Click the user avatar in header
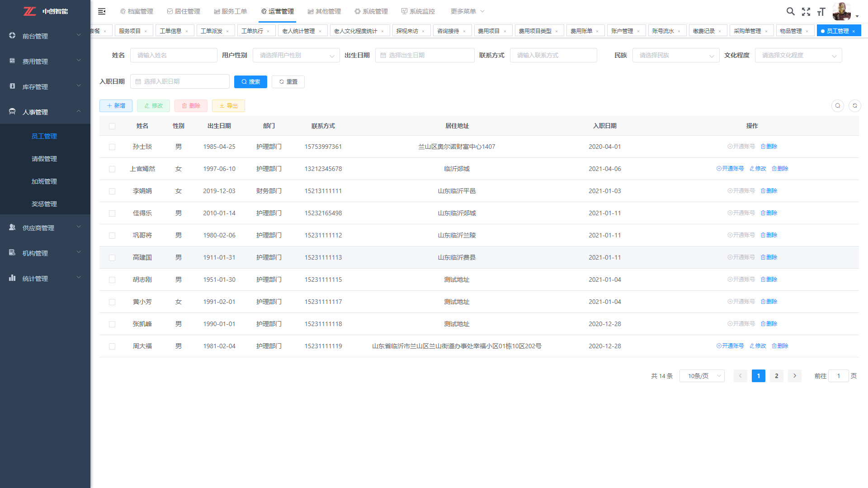This screenshot has height=488, width=868. [x=841, y=11]
